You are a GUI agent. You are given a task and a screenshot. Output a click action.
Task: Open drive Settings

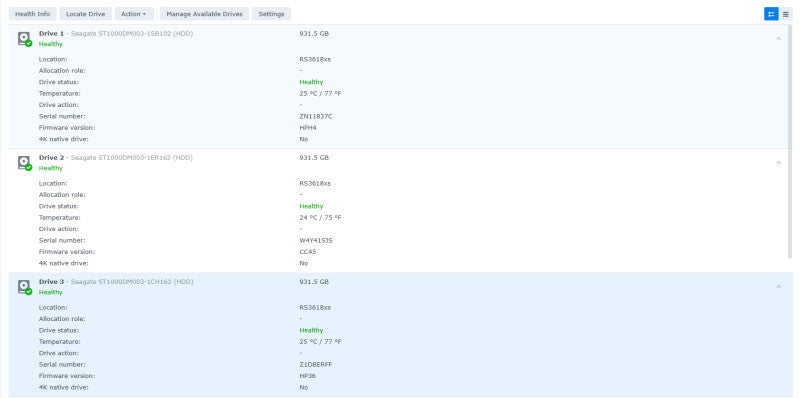pyautogui.click(x=271, y=14)
